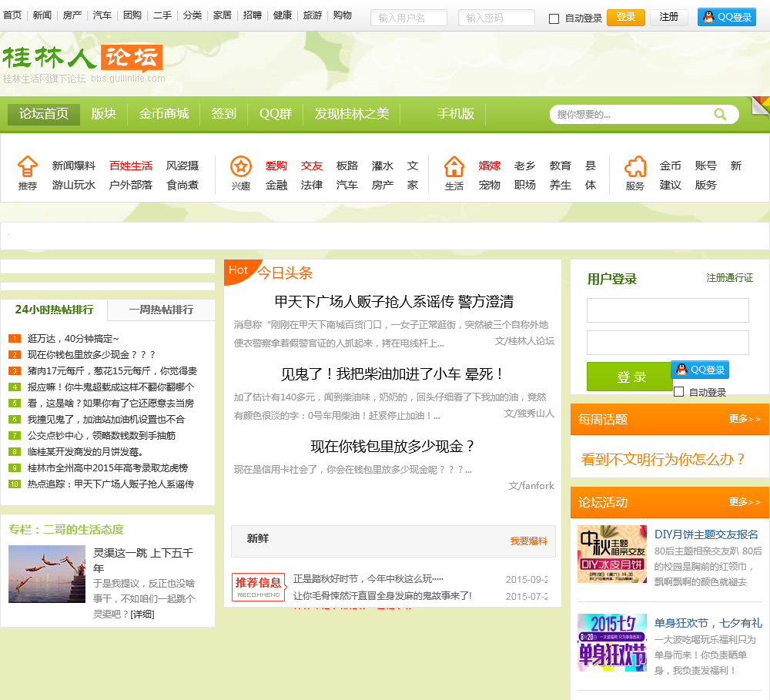The height and width of the screenshot is (700, 770).
Task: Open hot post 桂林市全州高中2015年高考录取龙虎榜
Action: (x=108, y=468)
